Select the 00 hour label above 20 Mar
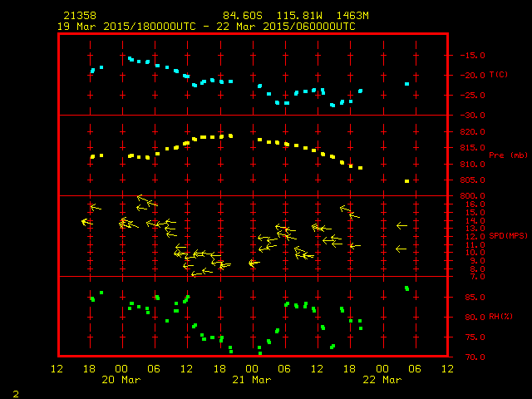The image size is (532, 399). [121, 369]
